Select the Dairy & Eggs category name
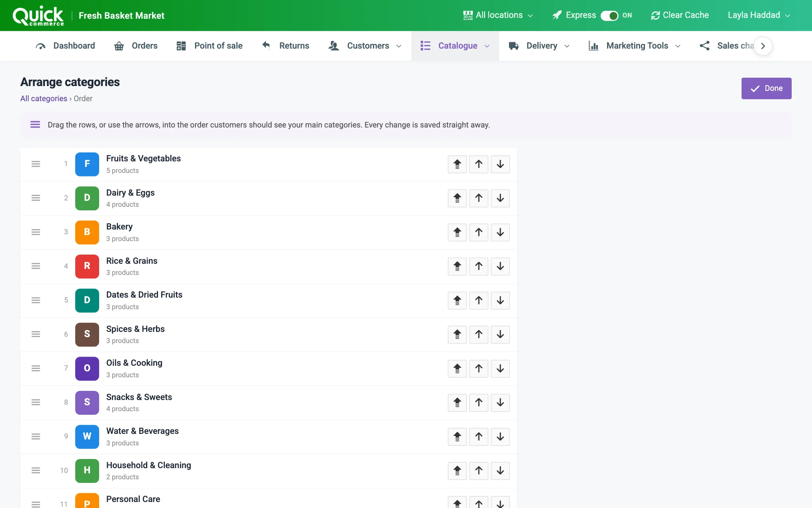The image size is (812, 508). tap(131, 193)
